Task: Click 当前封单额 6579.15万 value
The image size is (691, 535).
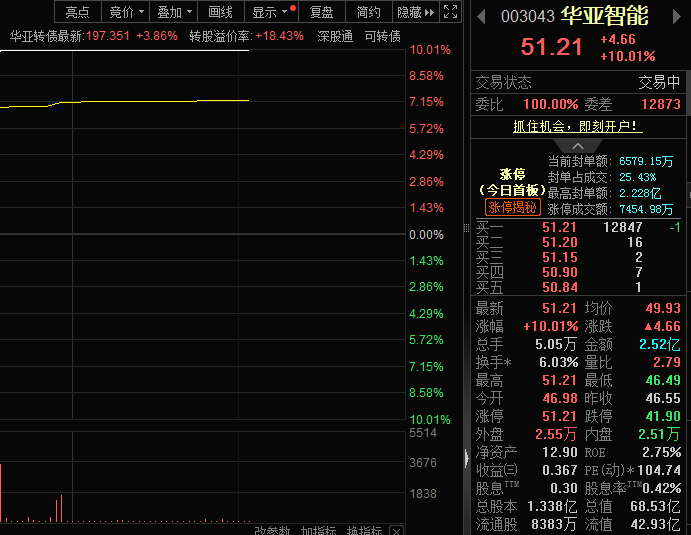Action: tap(646, 161)
